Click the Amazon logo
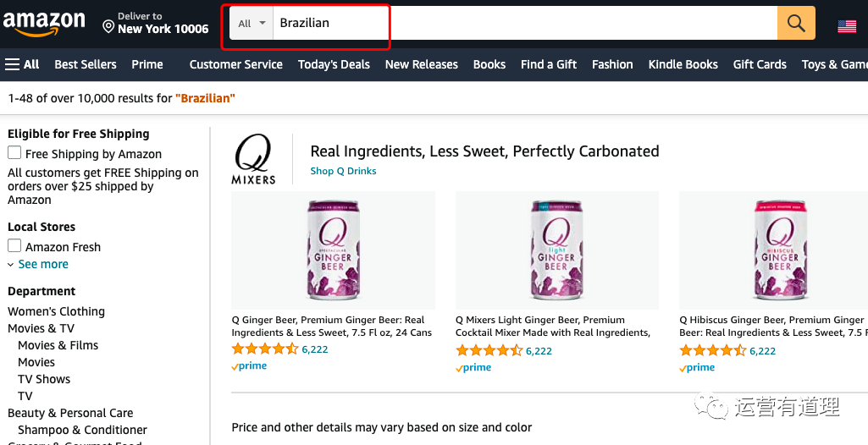 click(x=44, y=23)
